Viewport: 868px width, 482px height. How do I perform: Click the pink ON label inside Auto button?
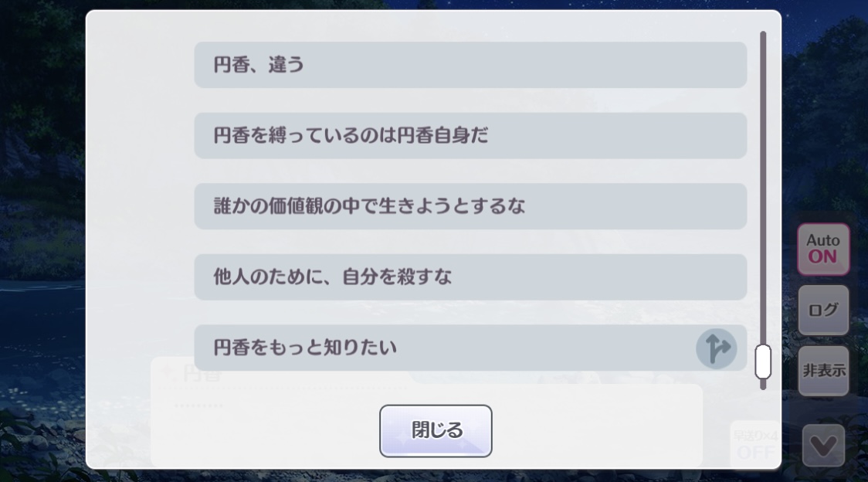pos(822,257)
